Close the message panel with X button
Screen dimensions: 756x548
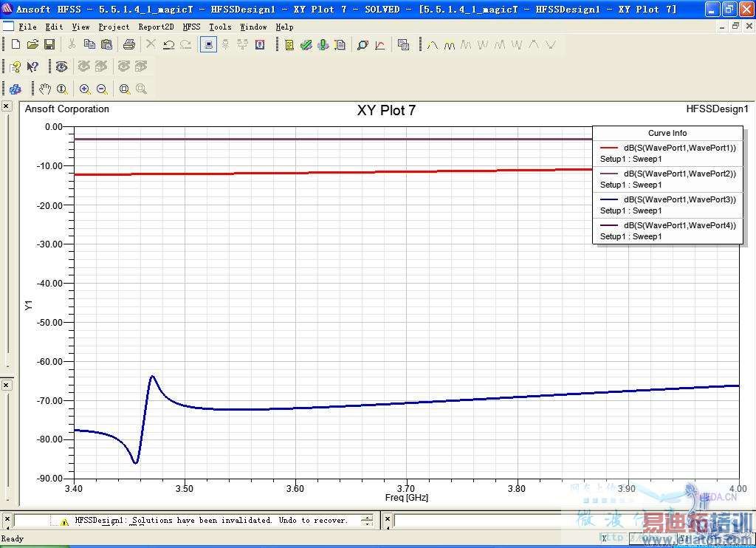6,520
